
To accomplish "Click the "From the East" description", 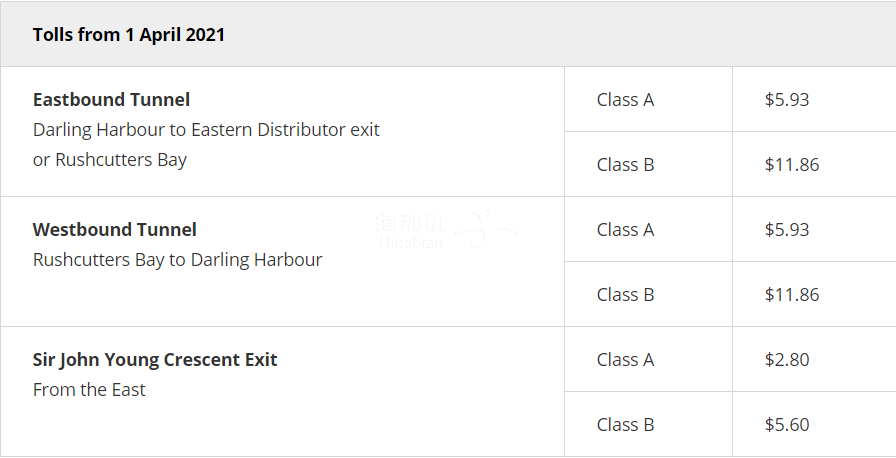I will coord(89,390).
